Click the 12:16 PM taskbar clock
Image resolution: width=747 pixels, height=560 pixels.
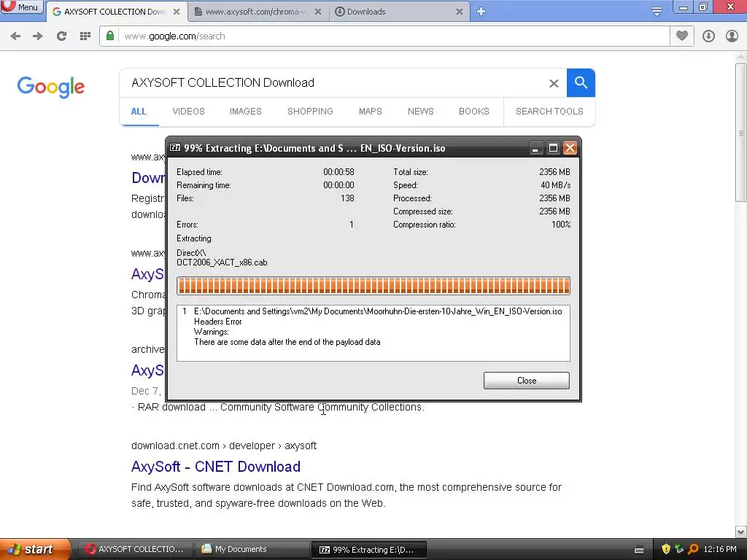(720, 549)
